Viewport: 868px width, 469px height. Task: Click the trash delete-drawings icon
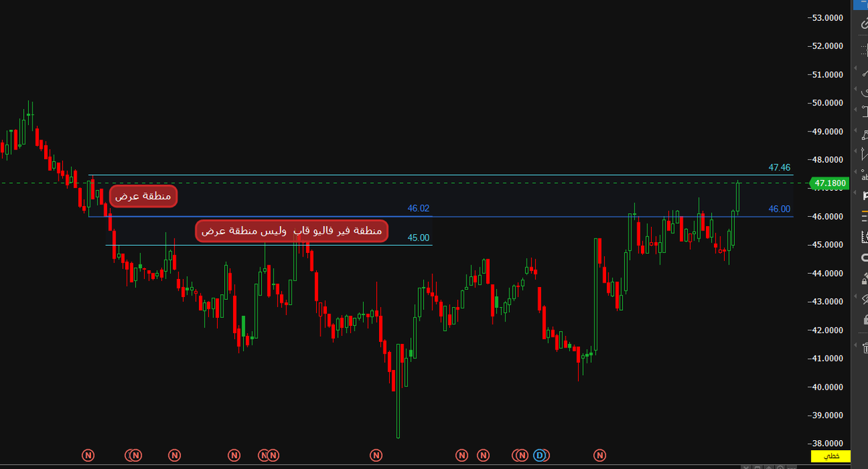click(x=865, y=348)
